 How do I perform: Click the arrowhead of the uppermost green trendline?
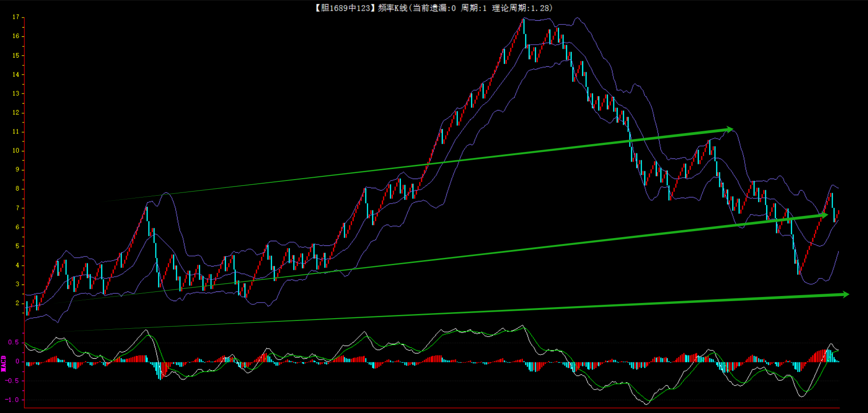coord(729,129)
